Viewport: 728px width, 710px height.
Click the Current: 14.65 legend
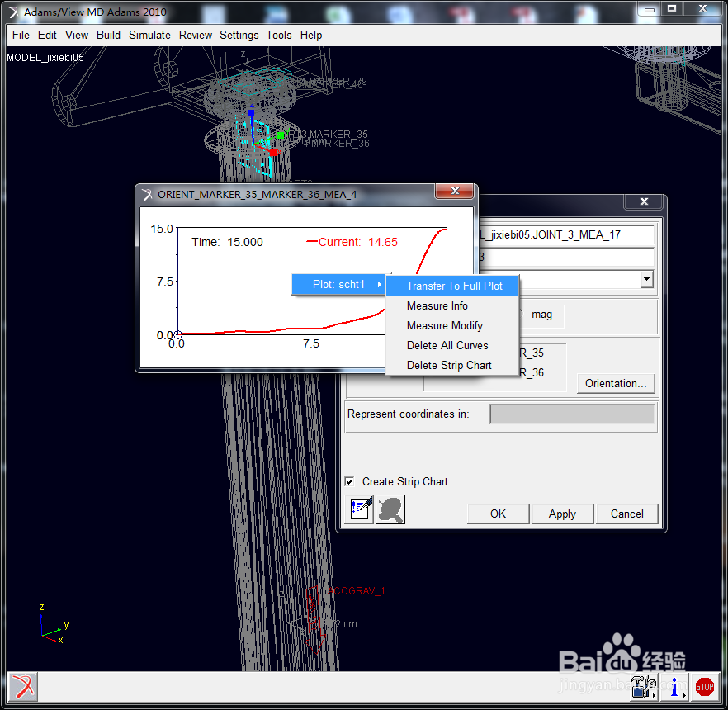(352, 242)
